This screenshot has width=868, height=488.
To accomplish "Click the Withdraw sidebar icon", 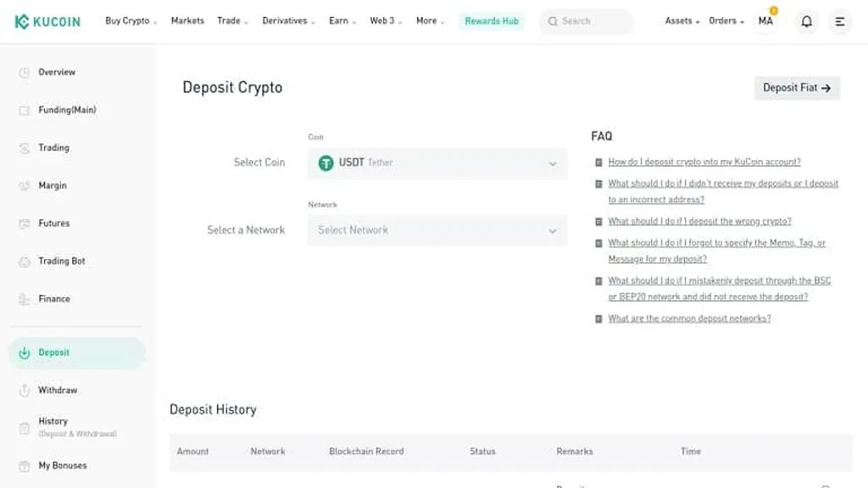I will [25, 391].
